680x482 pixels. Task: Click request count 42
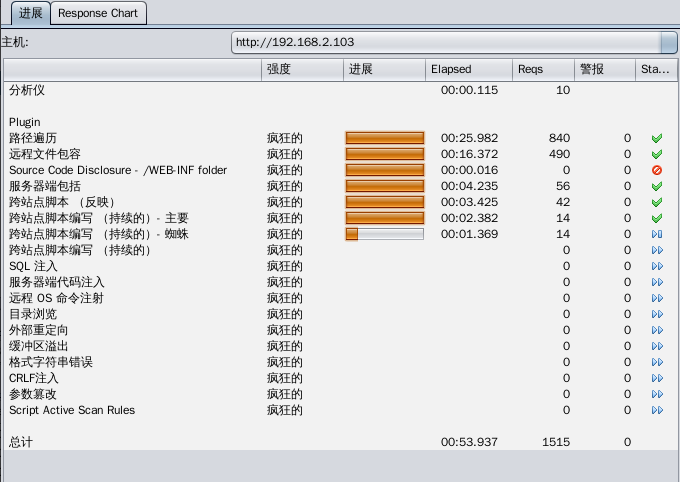pyautogui.click(x=563, y=202)
